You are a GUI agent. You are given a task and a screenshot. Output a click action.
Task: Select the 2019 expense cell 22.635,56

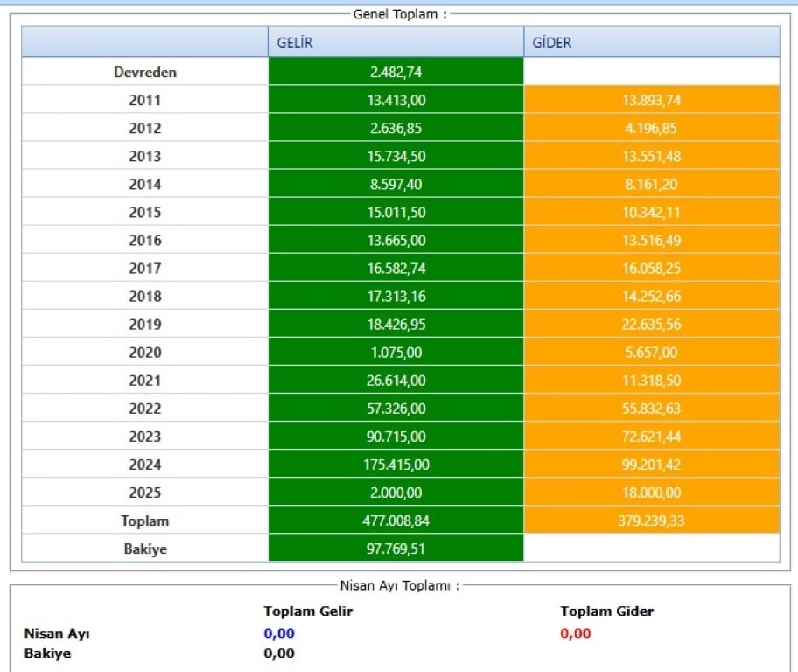pyautogui.click(x=651, y=325)
